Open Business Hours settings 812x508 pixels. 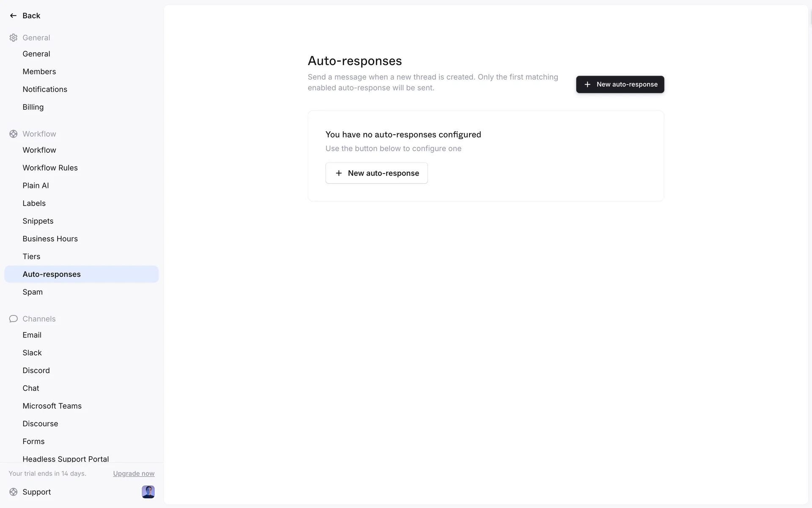pyautogui.click(x=50, y=239)
